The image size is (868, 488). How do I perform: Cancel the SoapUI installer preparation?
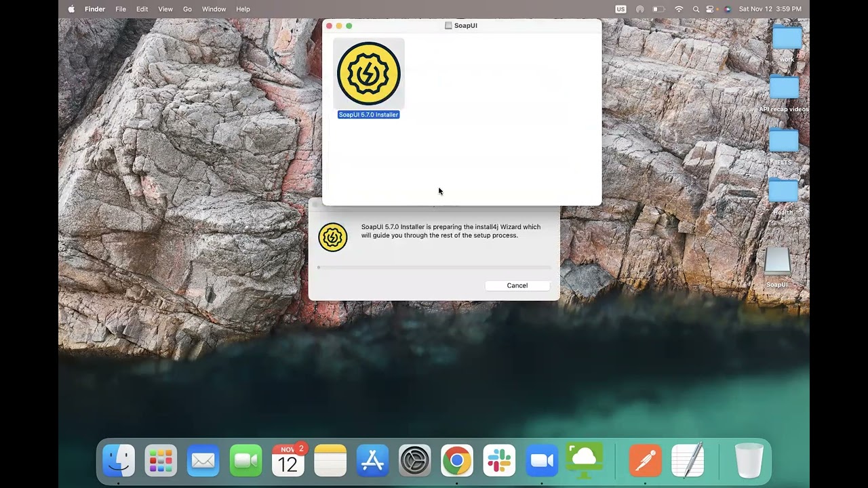(517, 285)
